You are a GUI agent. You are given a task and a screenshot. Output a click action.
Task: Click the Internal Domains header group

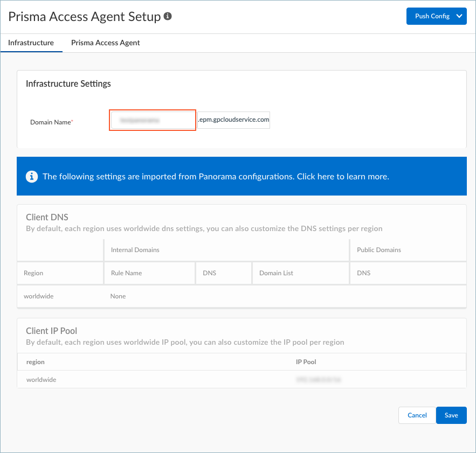click(x=135, y=250)
